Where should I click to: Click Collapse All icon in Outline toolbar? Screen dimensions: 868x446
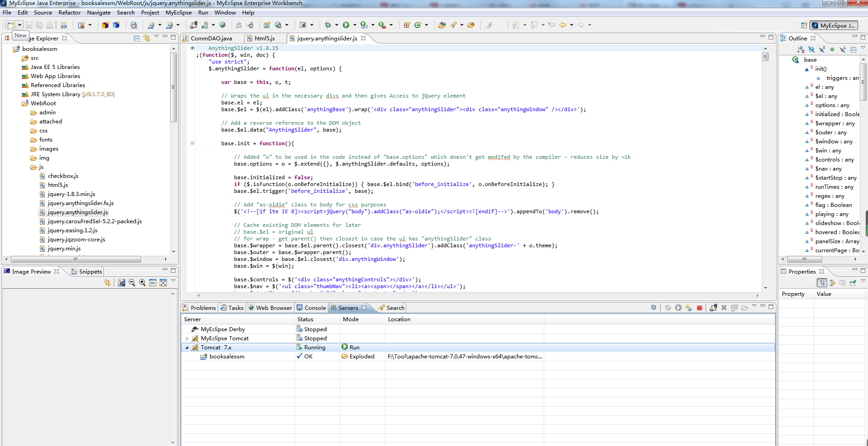coord(853,49)
